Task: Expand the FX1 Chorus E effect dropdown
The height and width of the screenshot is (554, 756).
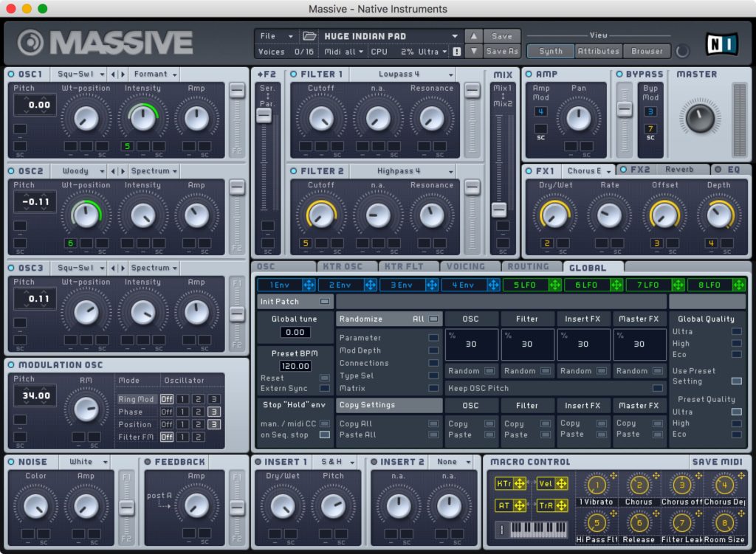Action: (x=588, y=171)
